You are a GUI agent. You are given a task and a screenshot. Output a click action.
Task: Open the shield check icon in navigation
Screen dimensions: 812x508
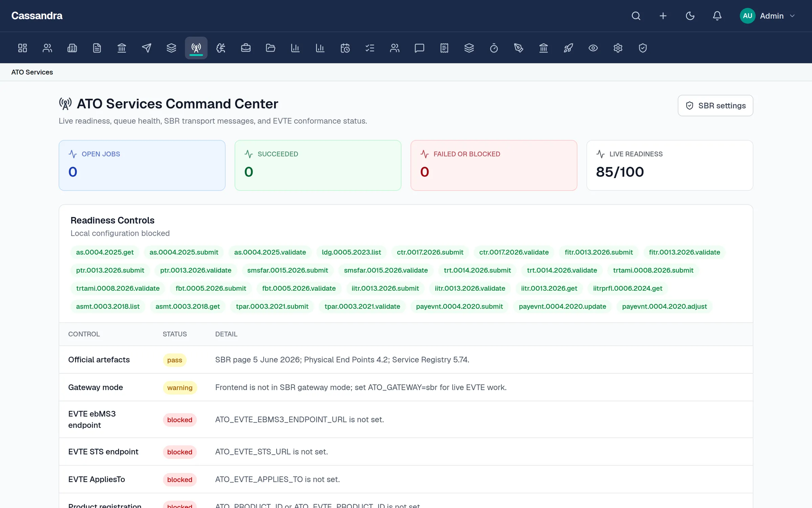point(643,48)
